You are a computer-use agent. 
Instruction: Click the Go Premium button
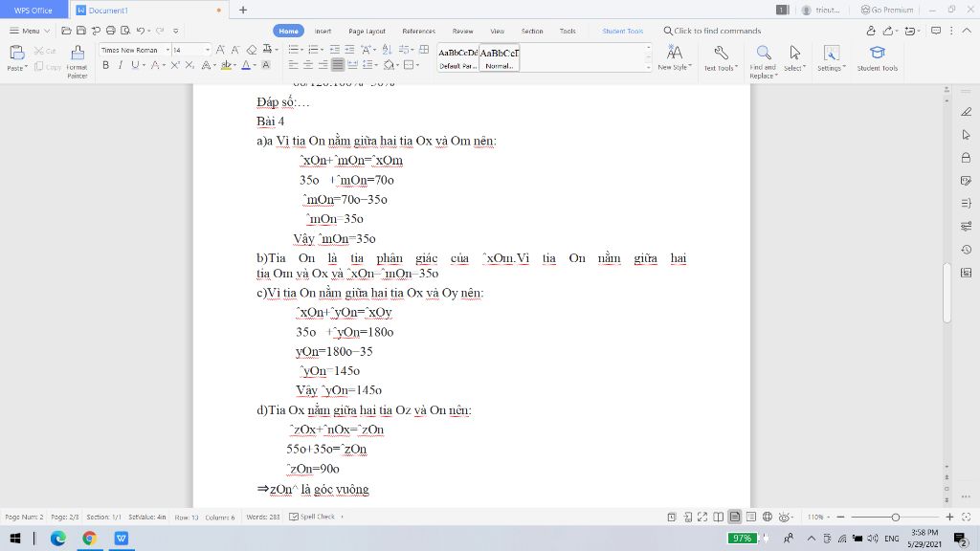[887, 10]
